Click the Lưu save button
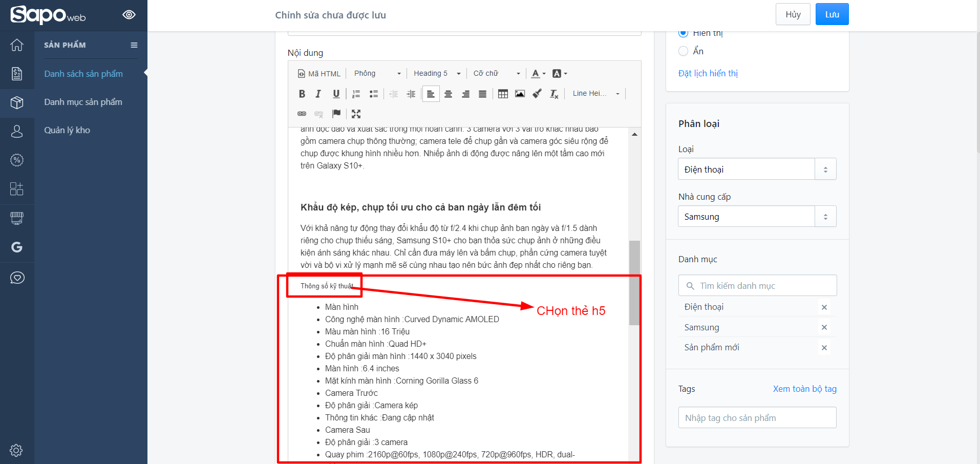This screenshot has height=464, width=980. (832, 14)
